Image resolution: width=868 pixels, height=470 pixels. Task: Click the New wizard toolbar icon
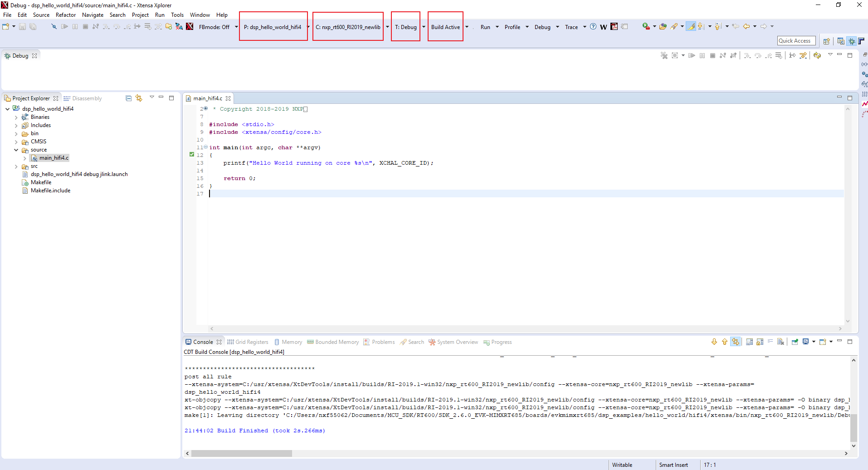click(x=6, y=27)
